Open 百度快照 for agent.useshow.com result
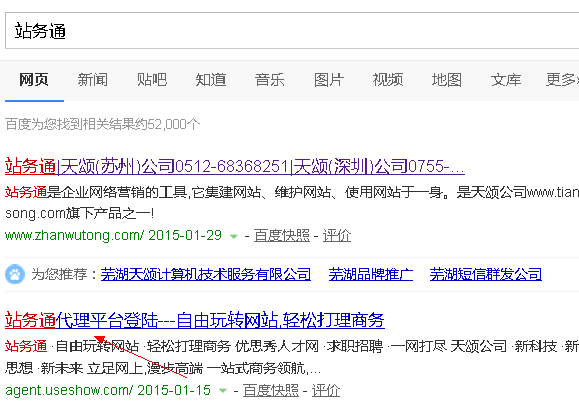The width and height of the screenshot is (579, 418). [271, 391]
